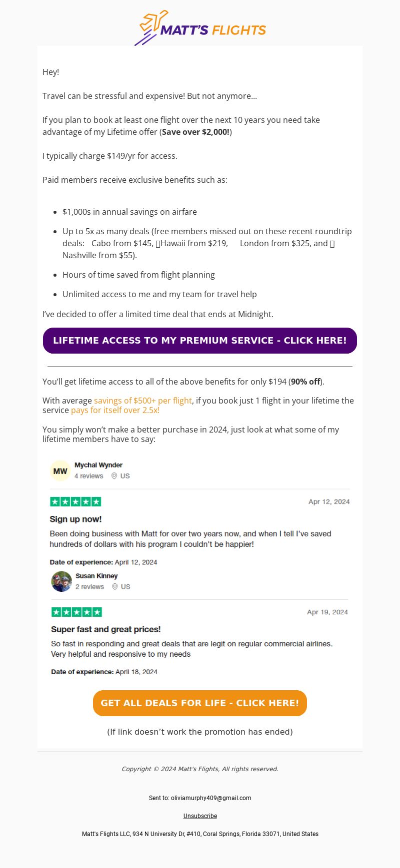Click Get All Deals For Life button
Viewport: 400px width, 868px height.
point(200,703)
